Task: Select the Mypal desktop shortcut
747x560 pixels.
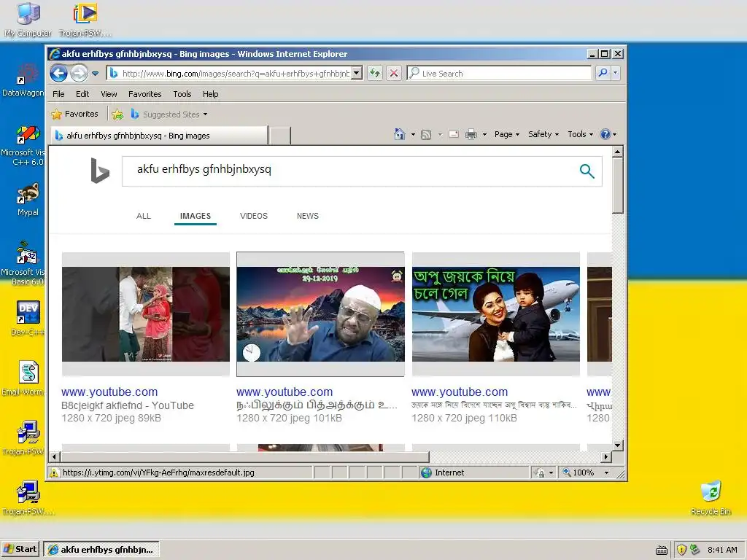Action: point(28,200)
